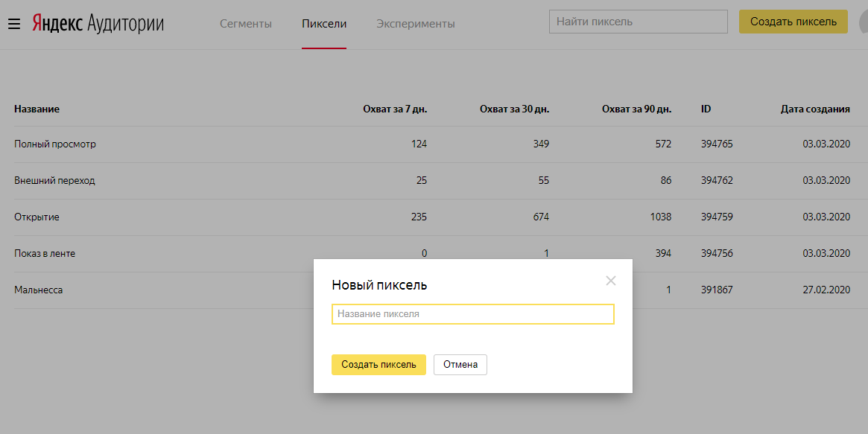Viewport: 868px width, 434px height.
Task: Click the Дата создания column header
Action: (815, 109)
